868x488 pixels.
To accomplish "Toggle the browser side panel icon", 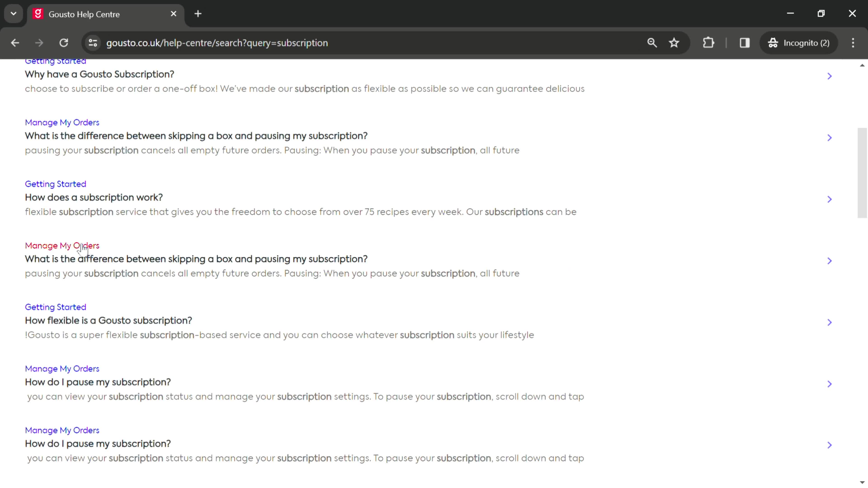I will click(745, 43).
